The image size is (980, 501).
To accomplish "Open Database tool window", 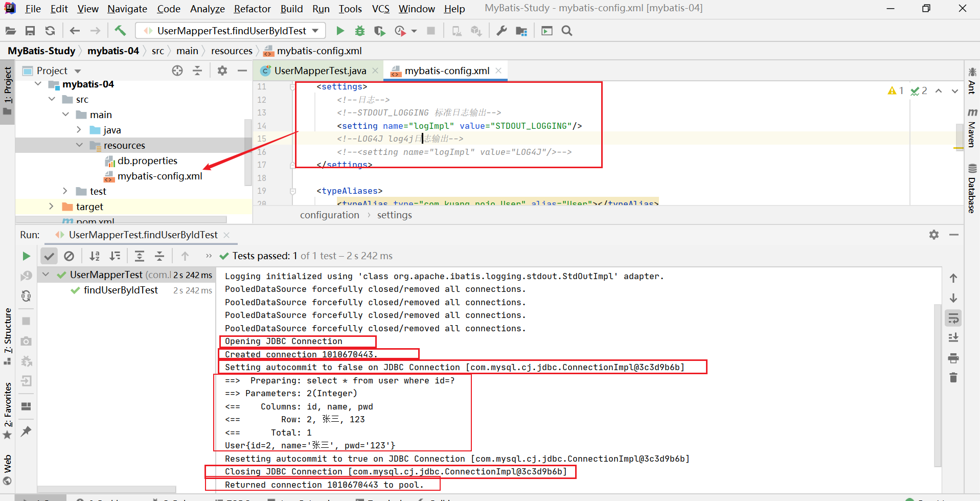I will pyautogui.click(x=972, y=188).
